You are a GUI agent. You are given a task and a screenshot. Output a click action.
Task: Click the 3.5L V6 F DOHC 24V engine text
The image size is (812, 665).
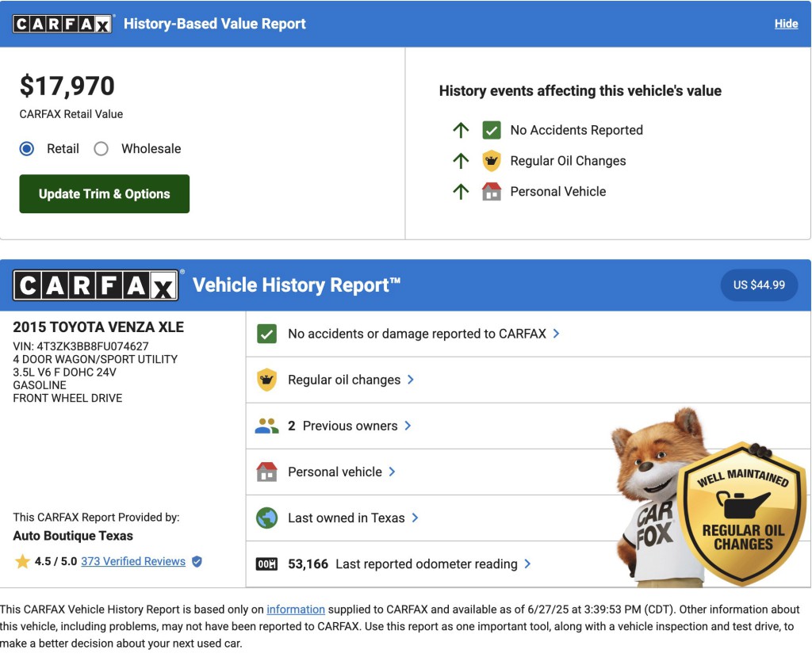click(x=65, y=372)
